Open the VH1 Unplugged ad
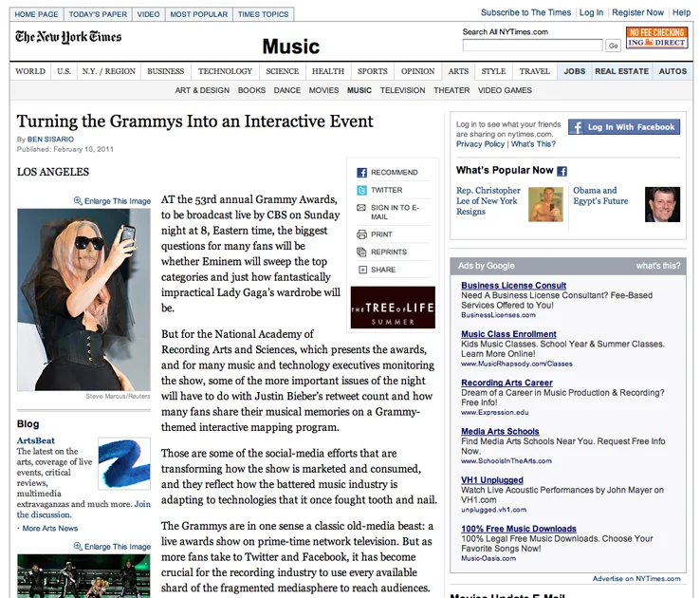 (x=492, y=480)
